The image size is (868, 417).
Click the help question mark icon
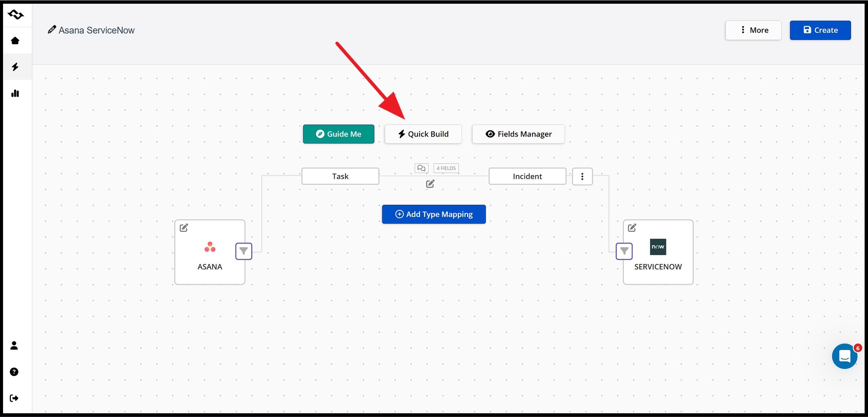pyautogui.click(x=14, y=372)
